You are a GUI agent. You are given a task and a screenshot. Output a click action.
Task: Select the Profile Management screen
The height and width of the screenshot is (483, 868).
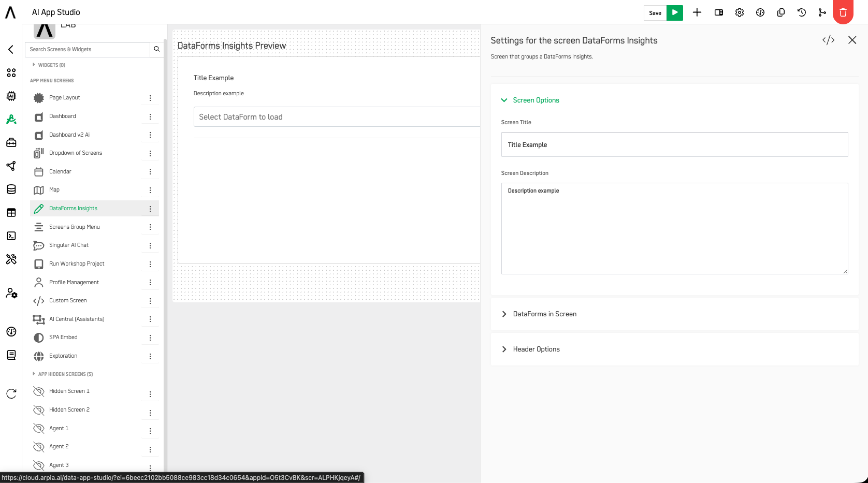tap(74, 282)
